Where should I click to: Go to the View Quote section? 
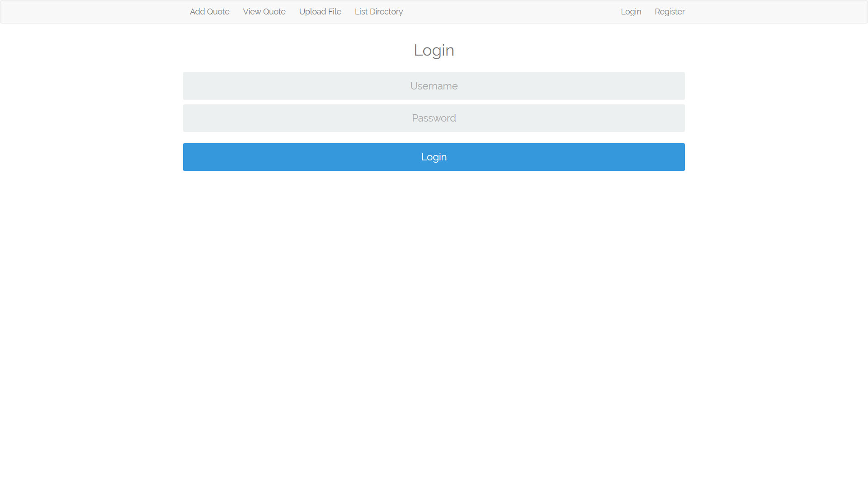pyautogui.click(x=264, y=11)
